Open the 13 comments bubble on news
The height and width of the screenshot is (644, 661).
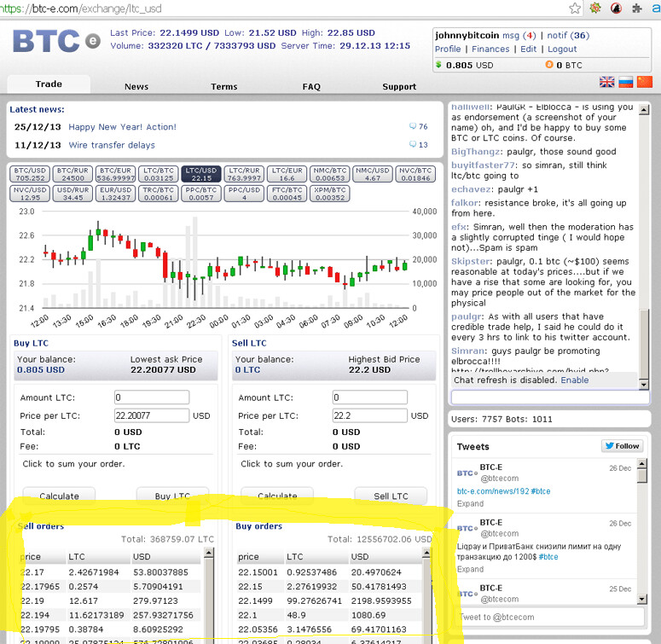(418, 144)
